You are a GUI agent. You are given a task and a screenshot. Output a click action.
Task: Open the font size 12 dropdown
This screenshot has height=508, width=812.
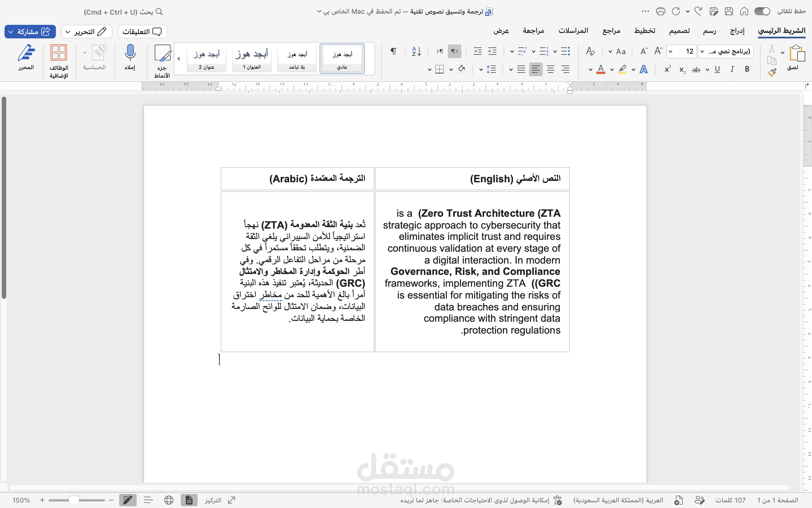(x=671, y=51)
